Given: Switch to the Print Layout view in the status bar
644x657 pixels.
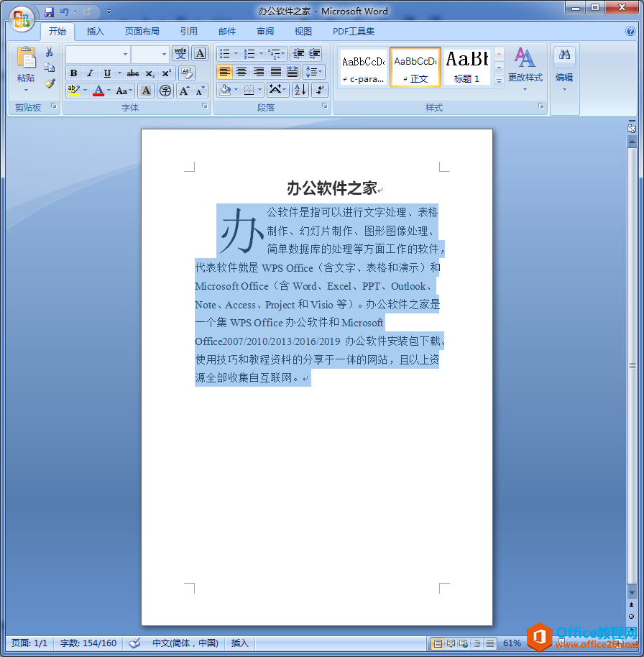Looking at the screenshot, I should (x=438, y=643).
